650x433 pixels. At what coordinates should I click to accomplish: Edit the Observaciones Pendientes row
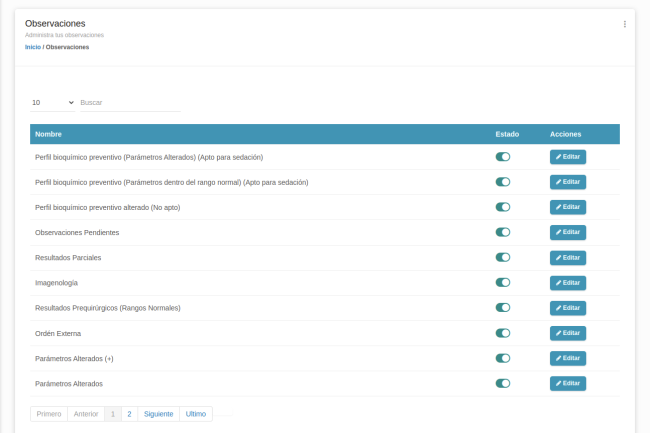[567, 232]
